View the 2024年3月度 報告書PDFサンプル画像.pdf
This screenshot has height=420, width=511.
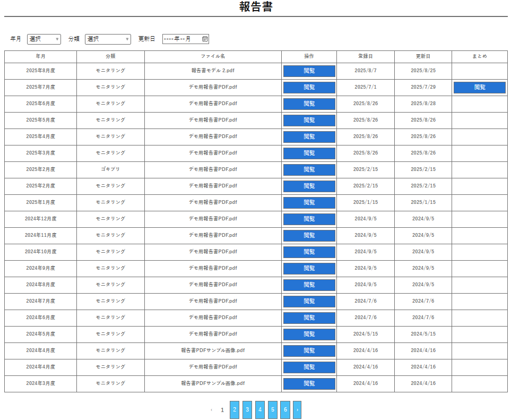coord(309,384)
